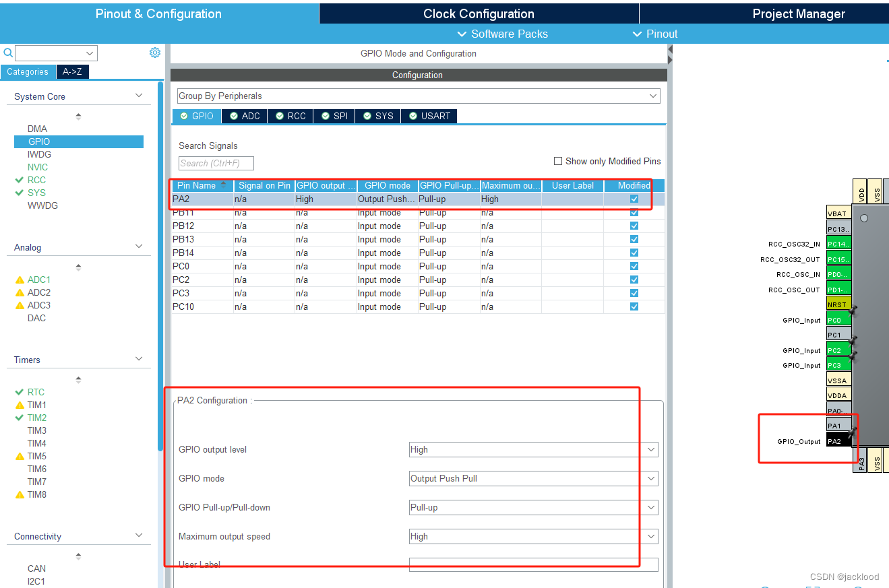Screen dimensions: 889x588
Task: Click the green check next to RTC
Action: pyautogui.click(x=19, y=392)
